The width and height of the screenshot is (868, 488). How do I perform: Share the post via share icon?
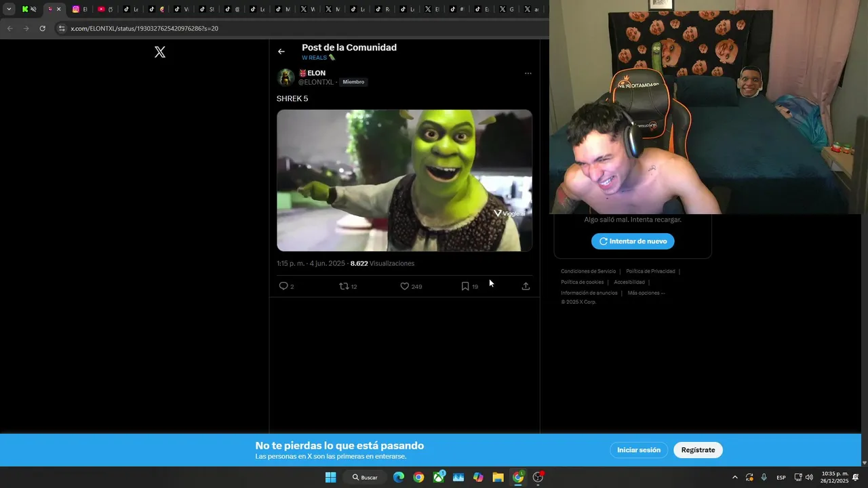tap(526, 286)
